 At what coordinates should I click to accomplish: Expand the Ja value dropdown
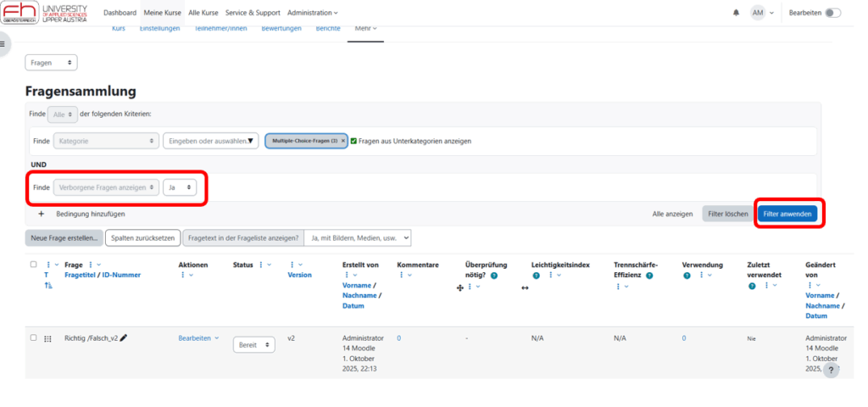click(181, 187)
